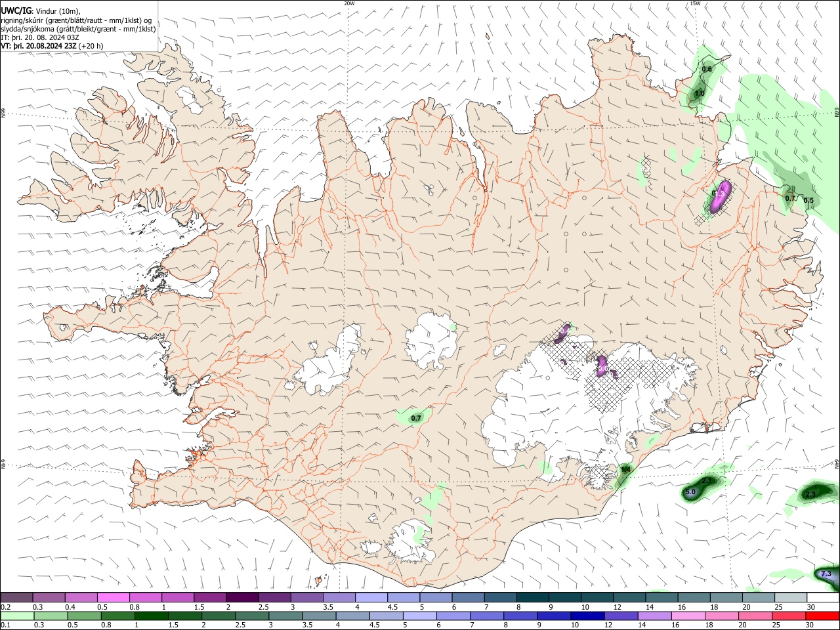840x630 pixels.
Task: Click the 2.3 precipitation value label
Action: pyautogui.click(x=810, y=494)
